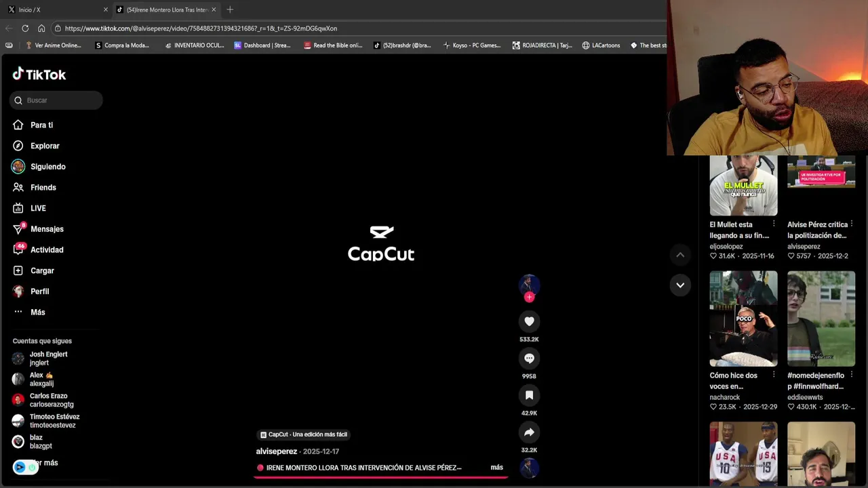Expand caption with más

pos(496,468)
